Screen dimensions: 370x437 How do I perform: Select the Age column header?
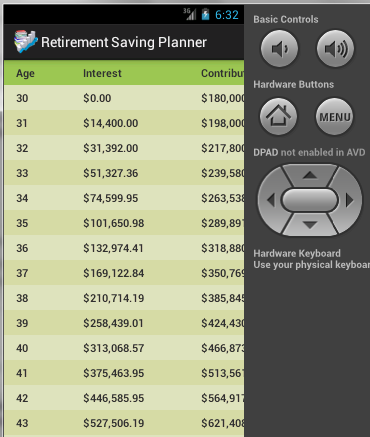tap(25, 73)
